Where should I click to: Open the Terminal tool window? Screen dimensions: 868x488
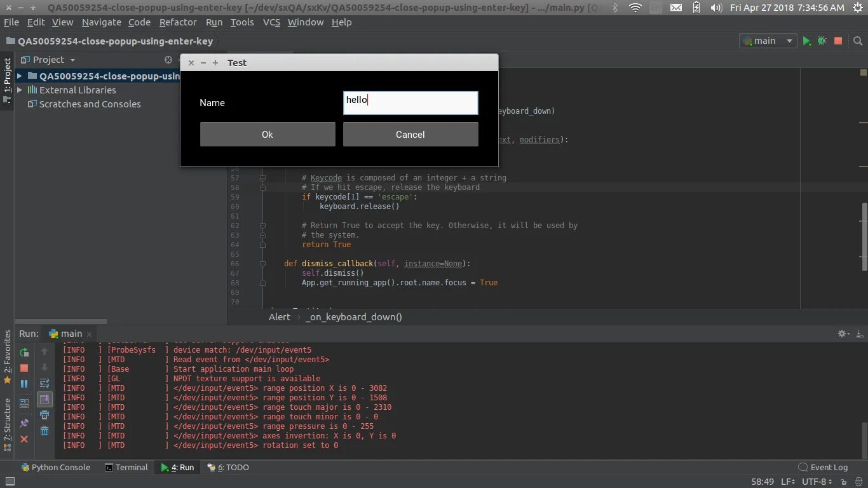[x=126, y=467]
